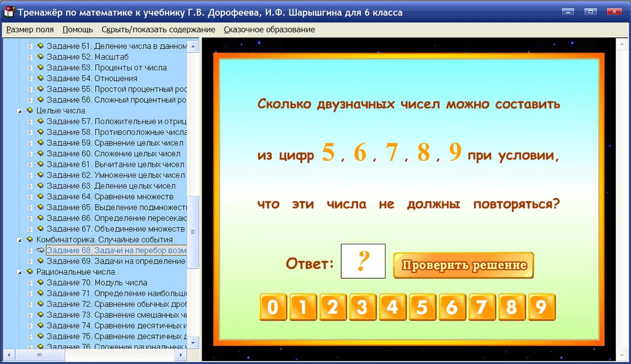Click the tree horizontal scrollbar thumb

pos(39,354)
